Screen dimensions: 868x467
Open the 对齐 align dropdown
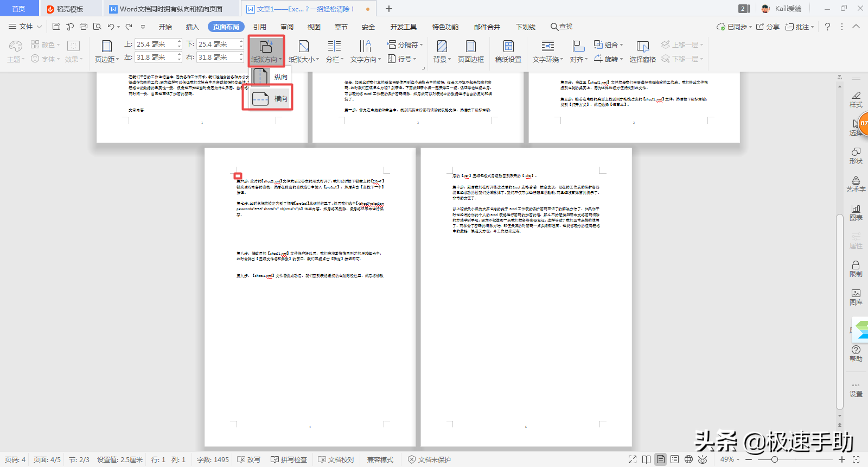coord(579,52)
